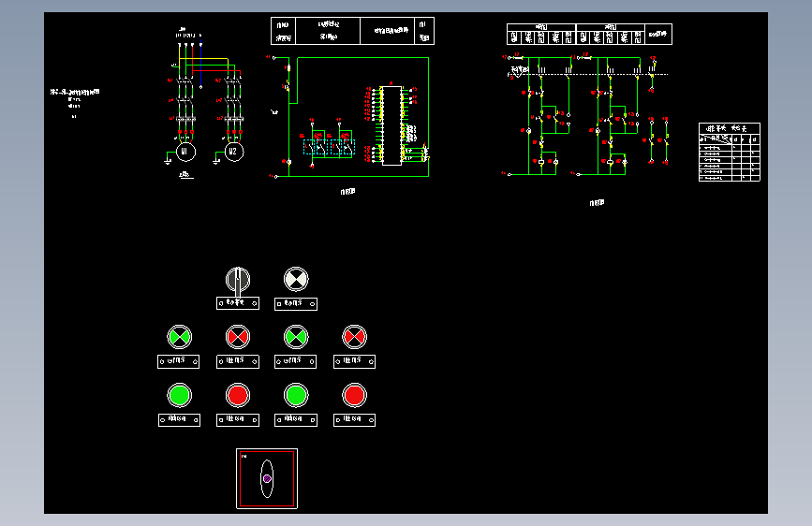Image resolution: width=812 pixels, height=526 pixels.
Task: Click the leftmost solid green push button
Action: 179,396
